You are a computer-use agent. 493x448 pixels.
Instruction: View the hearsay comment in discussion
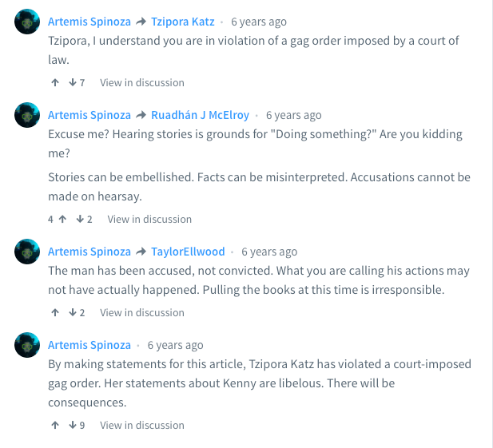149,219
